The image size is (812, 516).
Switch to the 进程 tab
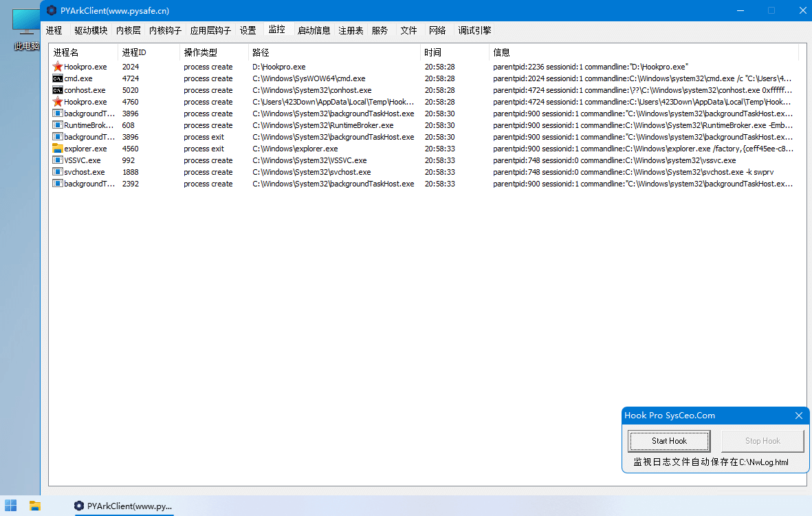(54, 30)
